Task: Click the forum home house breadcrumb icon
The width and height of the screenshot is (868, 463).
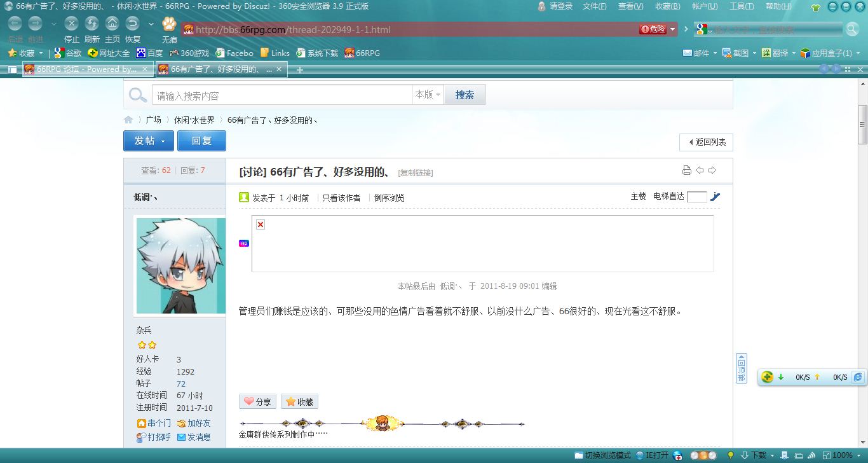Action: [128, 120]
